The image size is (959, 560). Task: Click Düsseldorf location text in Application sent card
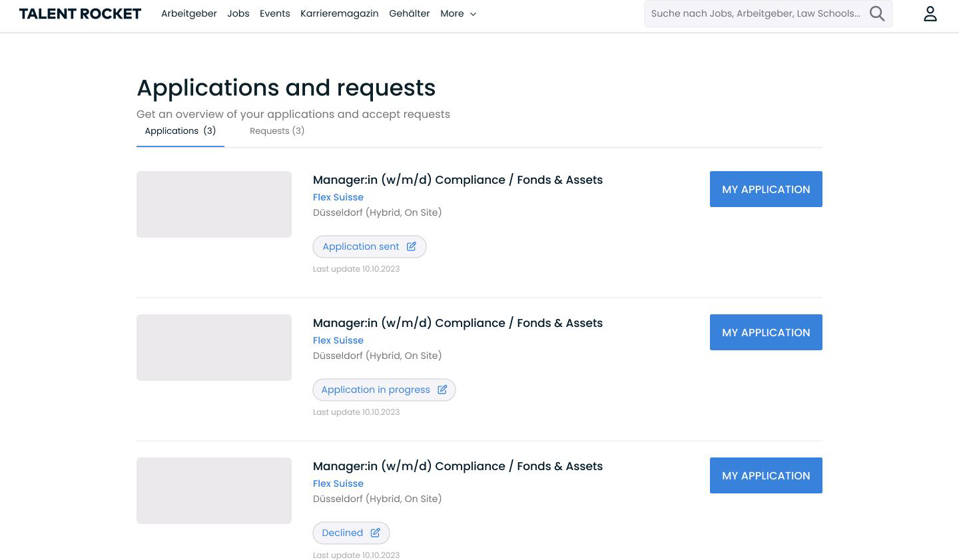pyautogui.click(x=378, y=212)
